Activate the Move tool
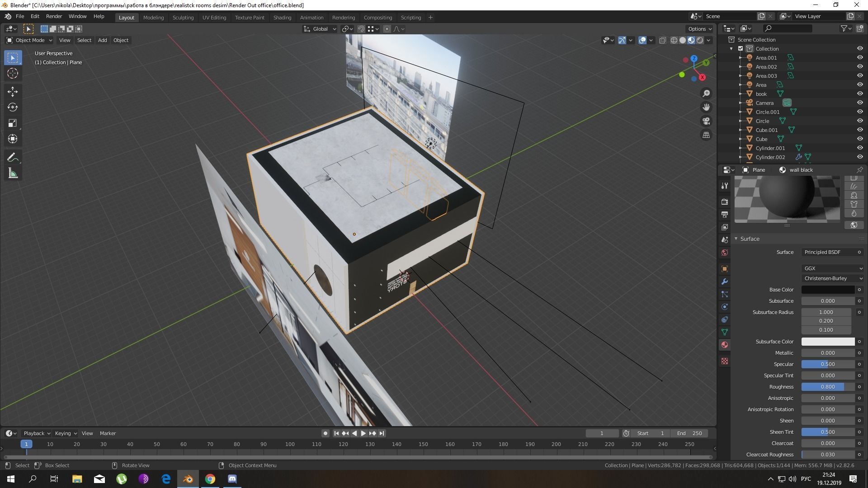 (x=13, y=92)
